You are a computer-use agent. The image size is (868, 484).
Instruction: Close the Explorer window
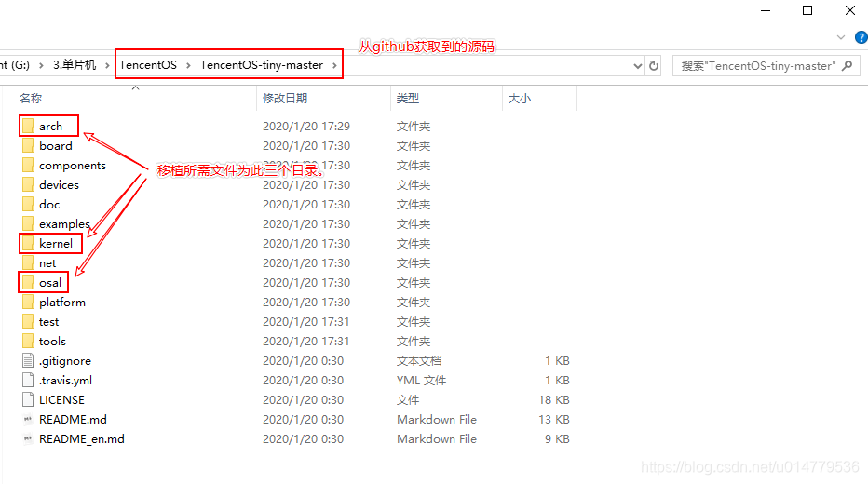[x=850, y=10]
